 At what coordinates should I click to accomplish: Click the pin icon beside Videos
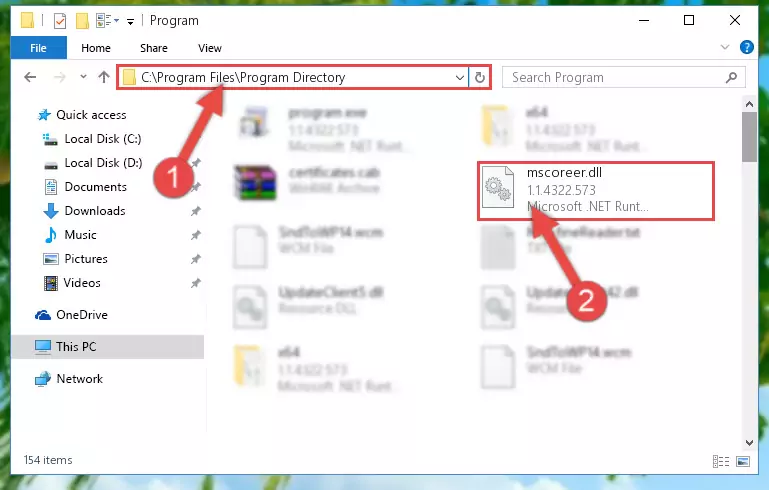coord(196,283)
